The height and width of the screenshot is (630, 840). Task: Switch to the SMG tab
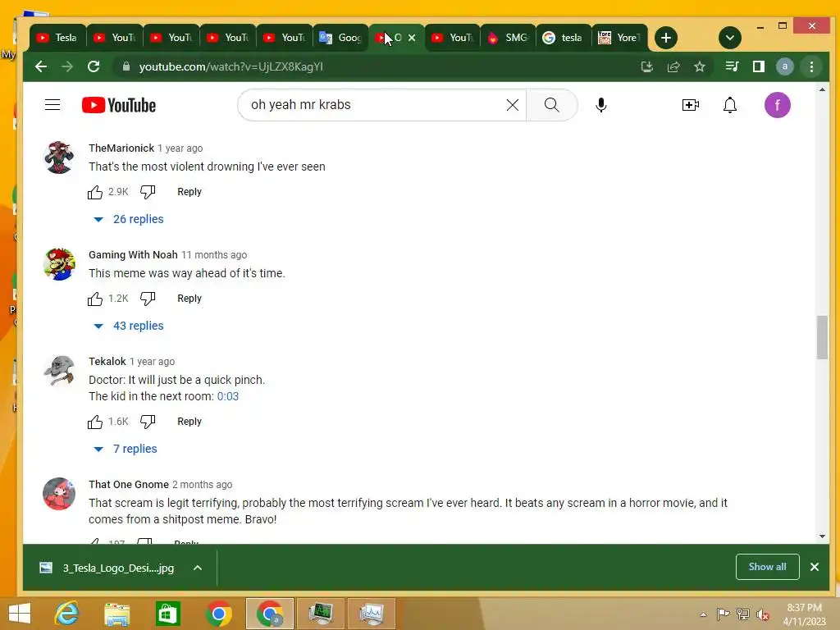point(507,38)
